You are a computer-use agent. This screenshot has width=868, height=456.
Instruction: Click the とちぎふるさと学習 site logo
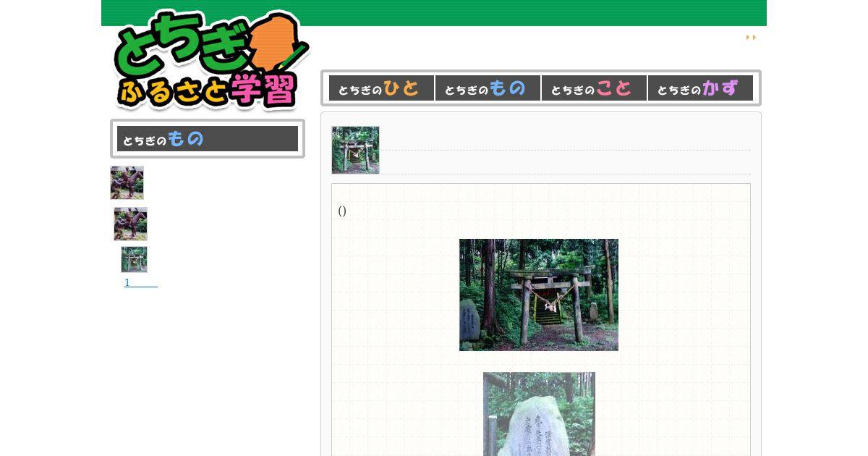pyautogui.click(x=212, y=60)
